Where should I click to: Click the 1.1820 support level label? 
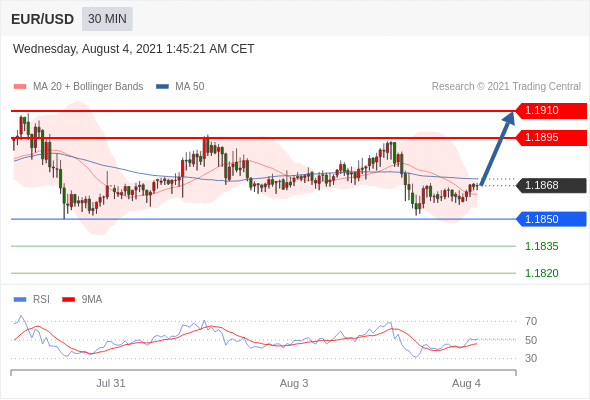[x=542, y=274]
